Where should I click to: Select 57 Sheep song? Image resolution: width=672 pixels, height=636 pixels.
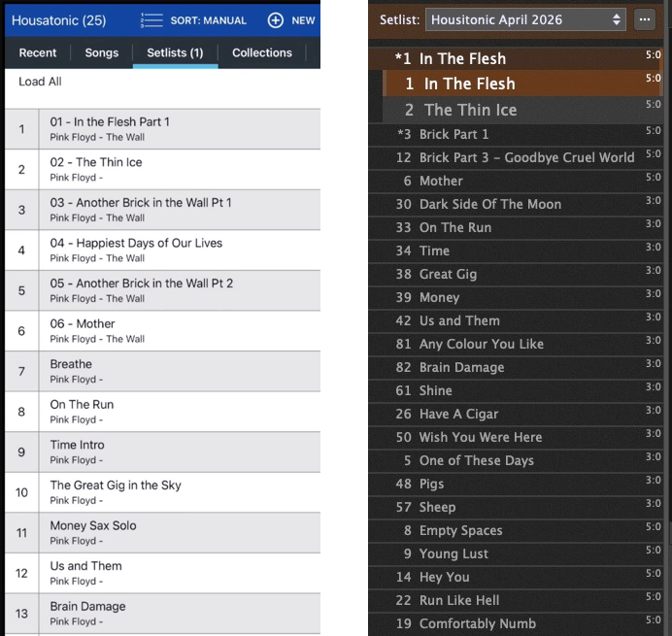516,507
